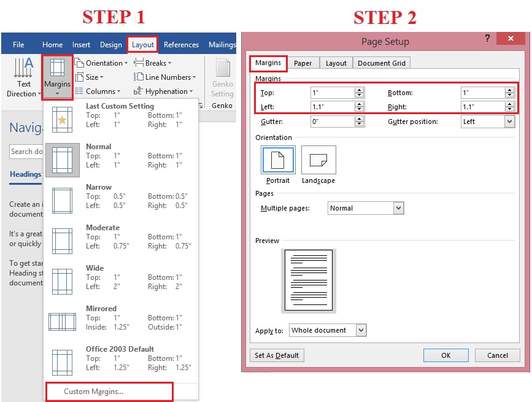This screenshot has width=532, height=402.
Task: Select Landscape orientation icon
Action: 318,161
